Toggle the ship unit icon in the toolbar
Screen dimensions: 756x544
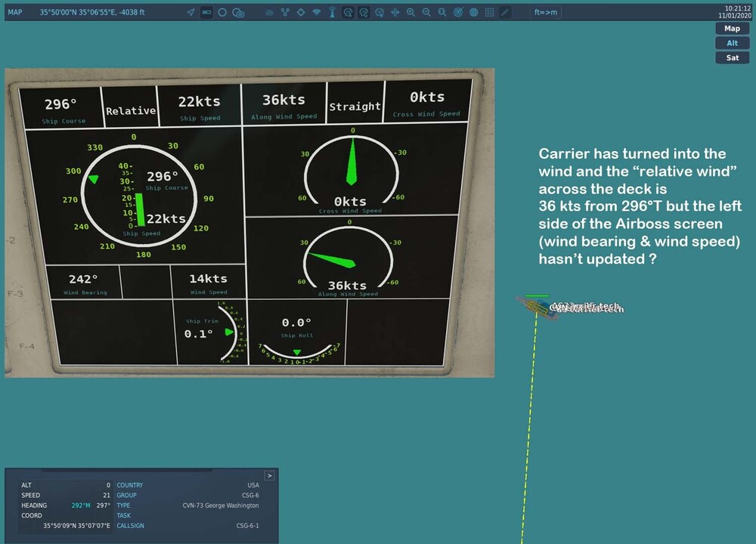(206, 12)
